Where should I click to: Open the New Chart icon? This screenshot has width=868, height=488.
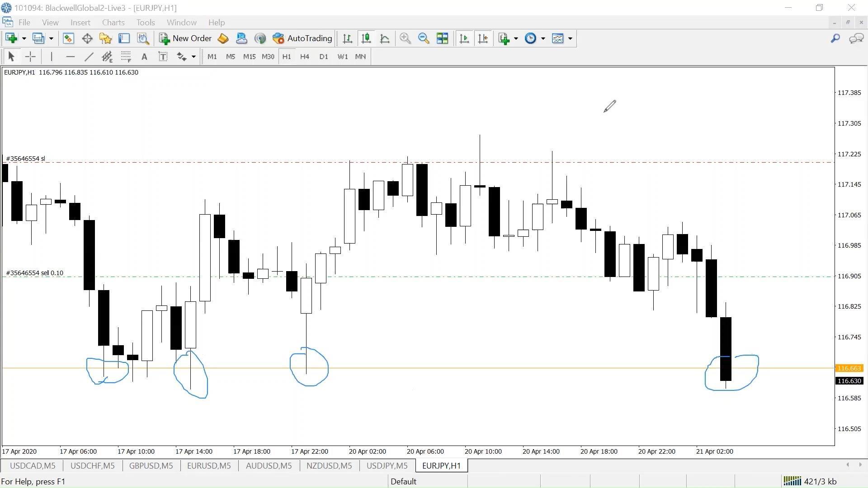tap(11, 38)
